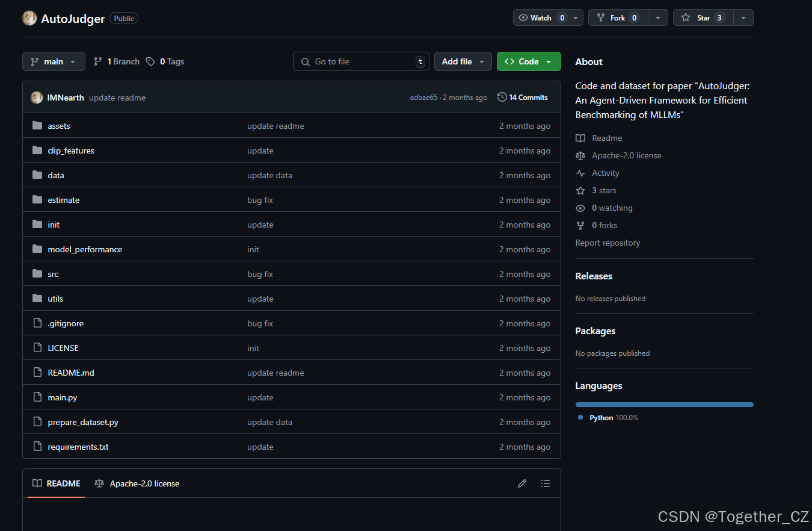Click the Fork icon
The height and width of the screenshot is (531, 812).
(602, 17)
